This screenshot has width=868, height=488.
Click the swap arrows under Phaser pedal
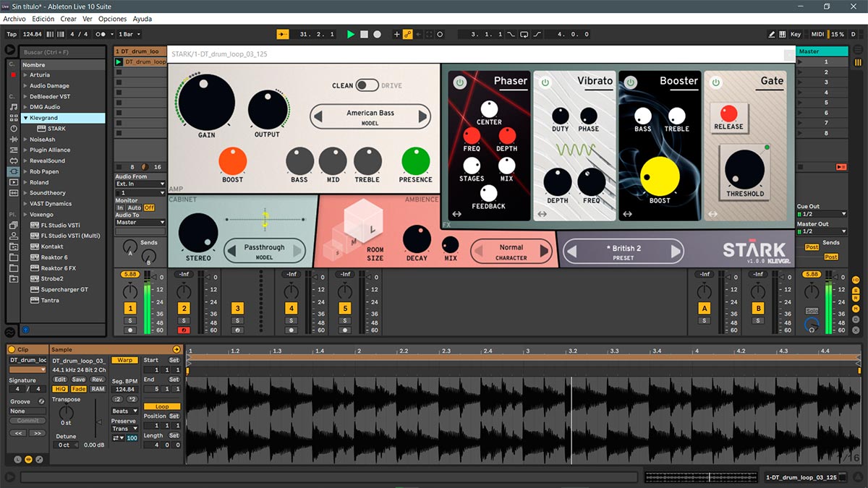pos(457,214)
